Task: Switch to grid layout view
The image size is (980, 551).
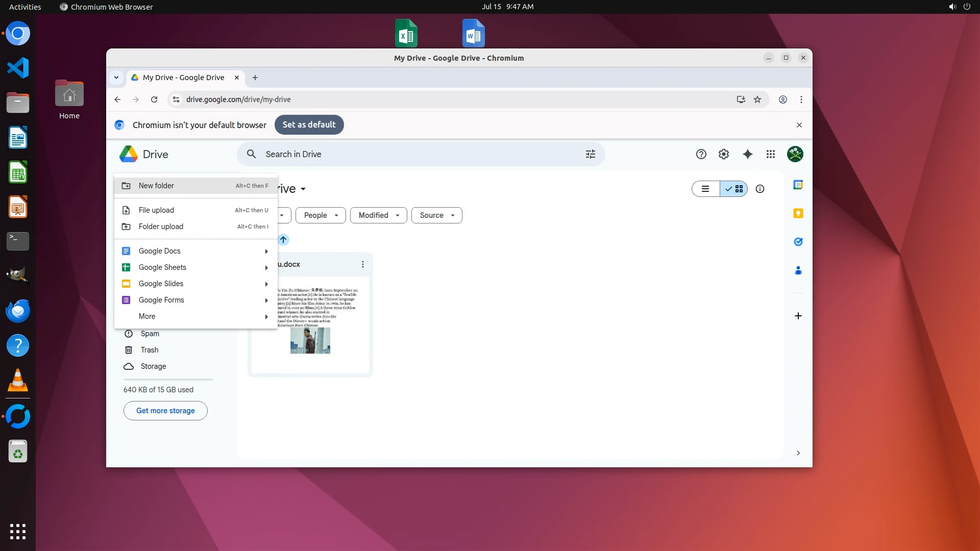Action: click(x=734, y=189)
